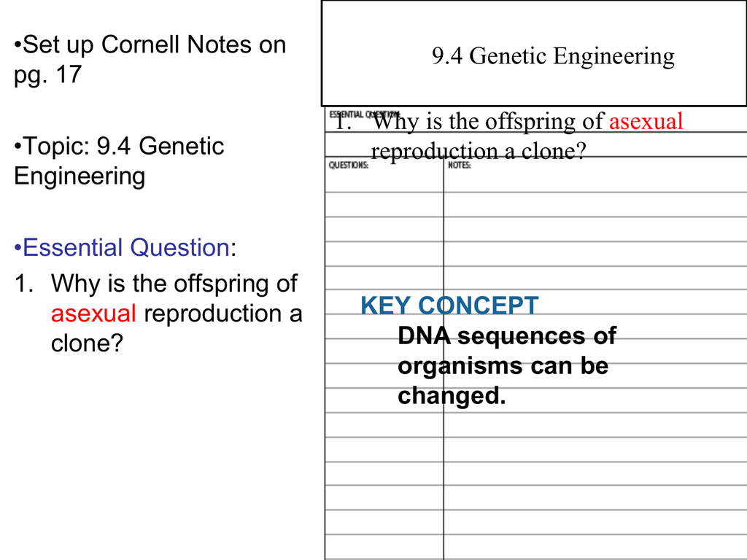Click the "NOTES:" column label
This screenshot has height=560, width=747.
[x=460, y=166]
